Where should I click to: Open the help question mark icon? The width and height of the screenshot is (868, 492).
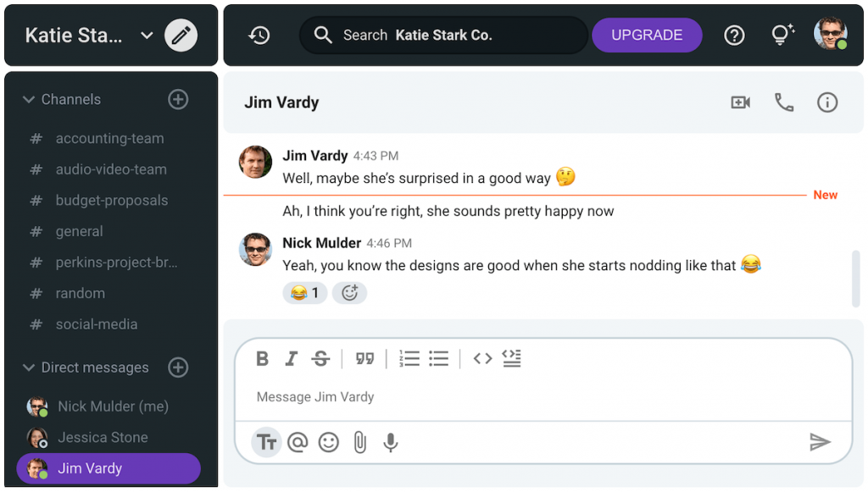[734, 36]
